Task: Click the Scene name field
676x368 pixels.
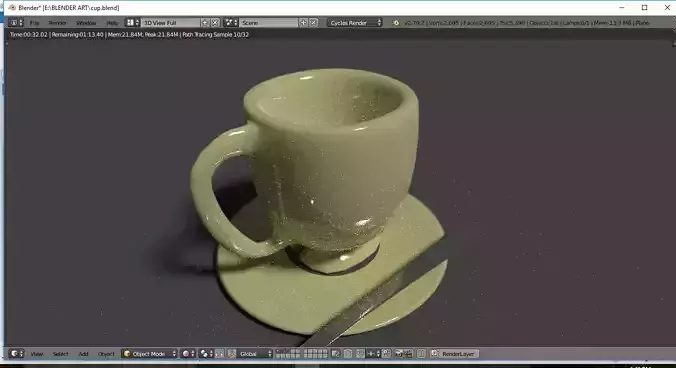Action: tap(269, 23)
